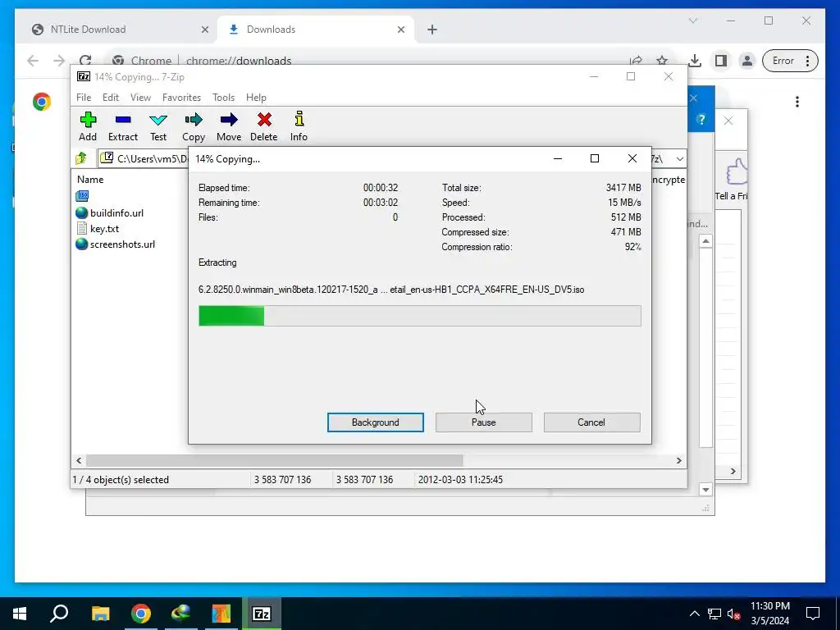840x630 pixels.
Task: Switch to the Downloads tab in Chrome
Action: coord(316,30)
